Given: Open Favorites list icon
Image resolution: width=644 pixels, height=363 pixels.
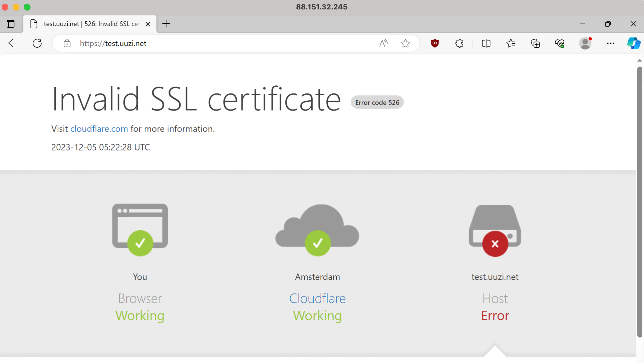Looking at the screenshot, I should click(511, 43).
